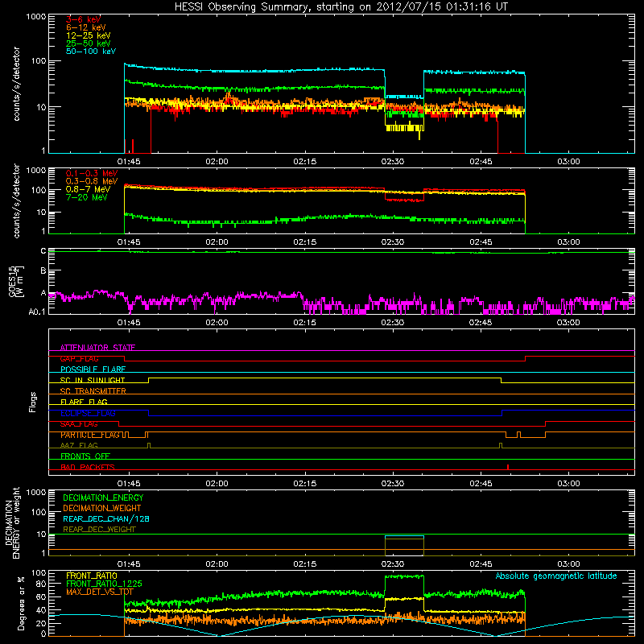Select the SC_IN_SUNLIGHT flag label
Viewport: 644px width, 644px height.
[x=93, y=380]
